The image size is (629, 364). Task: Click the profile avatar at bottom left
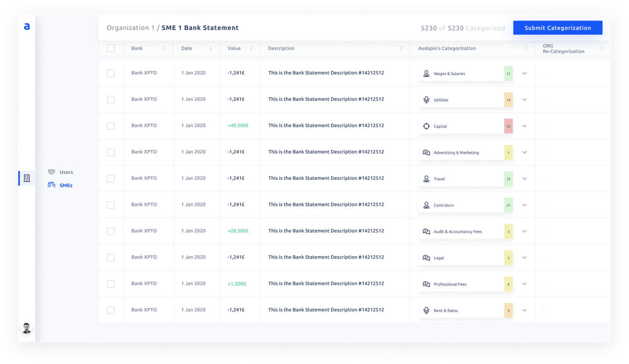(26, 328)
